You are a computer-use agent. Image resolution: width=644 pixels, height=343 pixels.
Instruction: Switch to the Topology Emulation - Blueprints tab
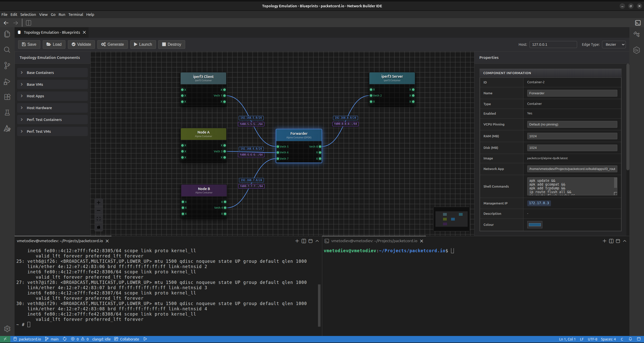[51, 32]
